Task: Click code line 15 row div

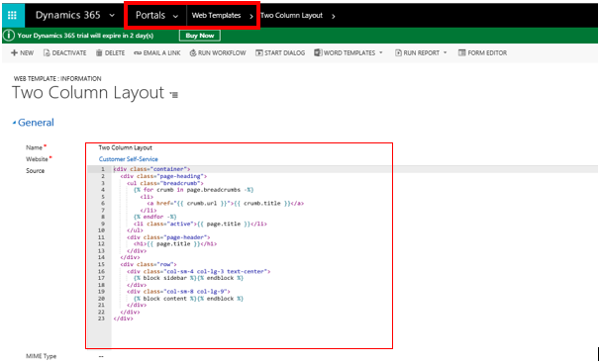Action: point(149,264)
